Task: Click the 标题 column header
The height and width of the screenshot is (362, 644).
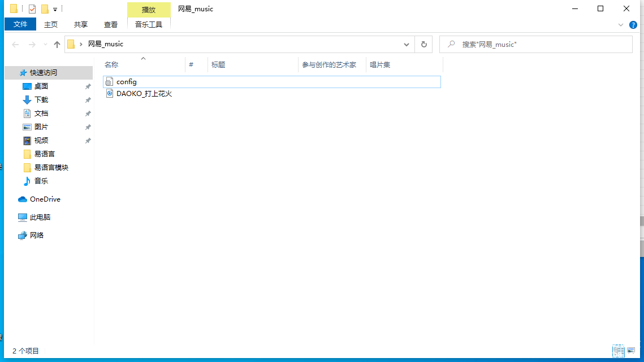Action: pyautogui.click(x=218, y=65)
